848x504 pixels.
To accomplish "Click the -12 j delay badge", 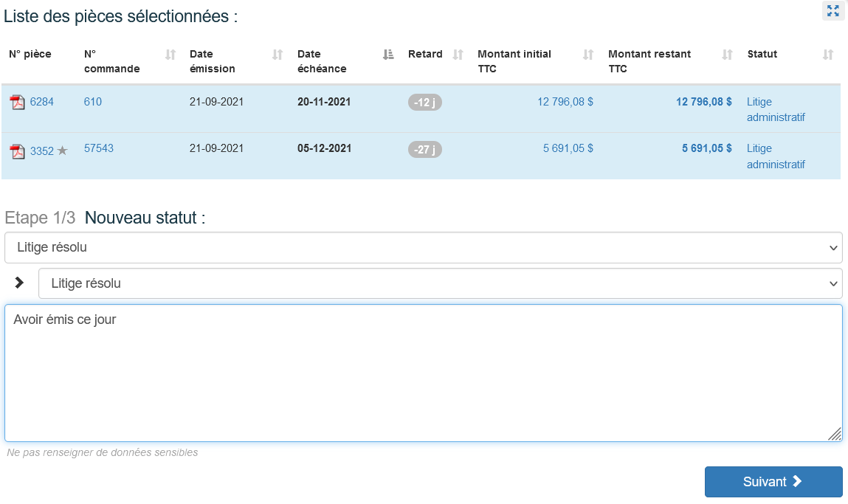I will [424, 103].
